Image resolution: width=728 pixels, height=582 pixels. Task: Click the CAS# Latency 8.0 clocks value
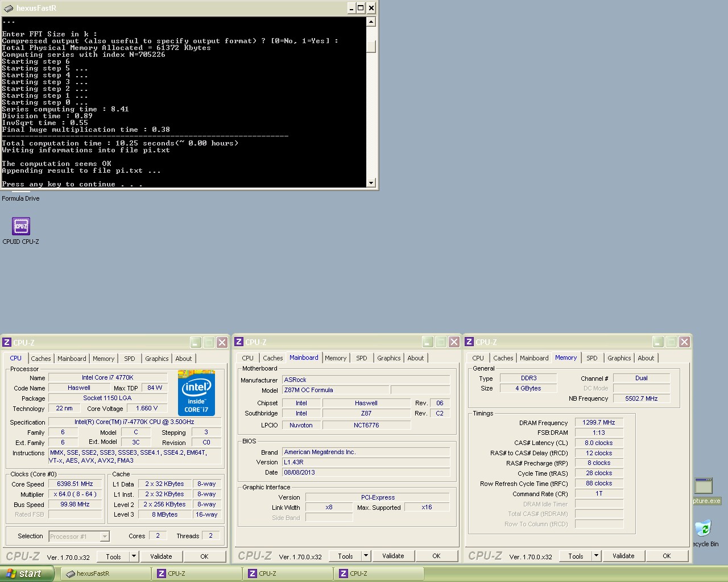coord(599,443)
